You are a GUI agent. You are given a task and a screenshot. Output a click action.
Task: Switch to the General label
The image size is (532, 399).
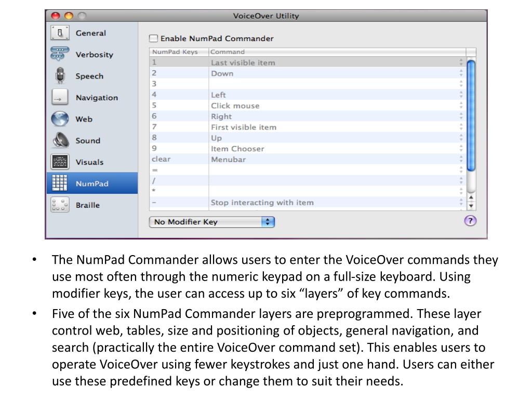90,33
